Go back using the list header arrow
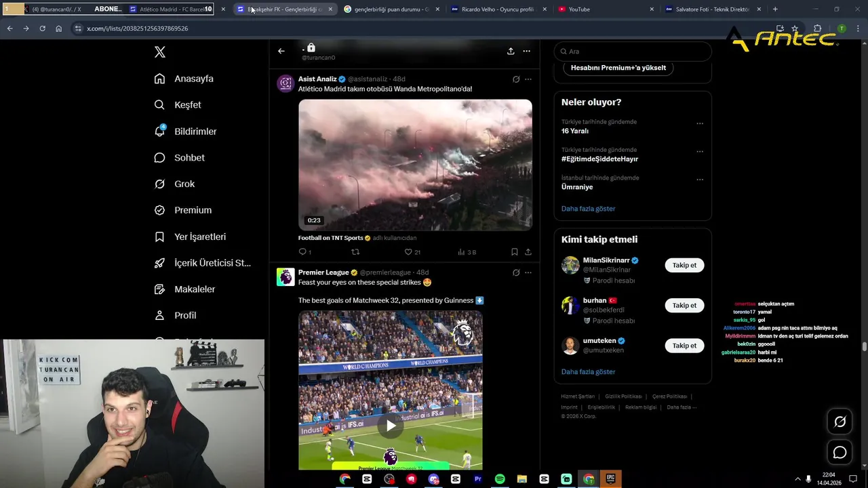The image size is (868, 488). (x=281, y=51)
